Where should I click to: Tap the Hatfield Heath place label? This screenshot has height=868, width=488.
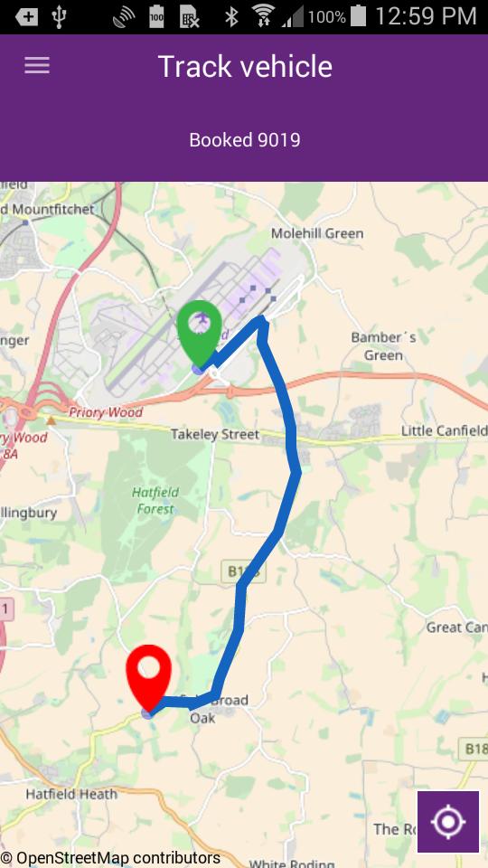(x=71, y=794)
